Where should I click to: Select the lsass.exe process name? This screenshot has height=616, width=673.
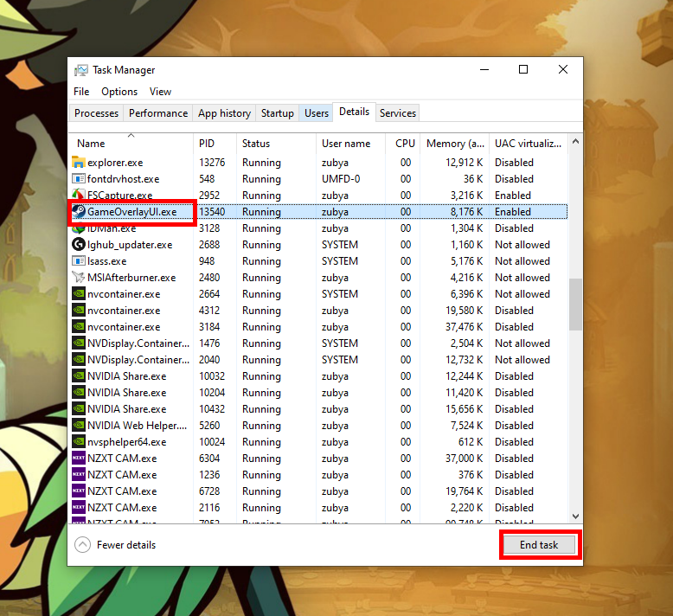pos(107,261)
